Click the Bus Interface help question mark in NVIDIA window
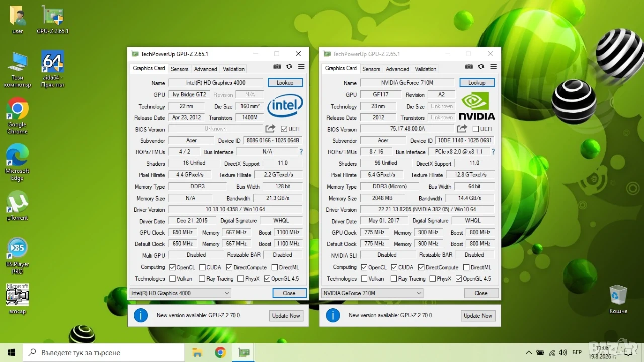 493,152
